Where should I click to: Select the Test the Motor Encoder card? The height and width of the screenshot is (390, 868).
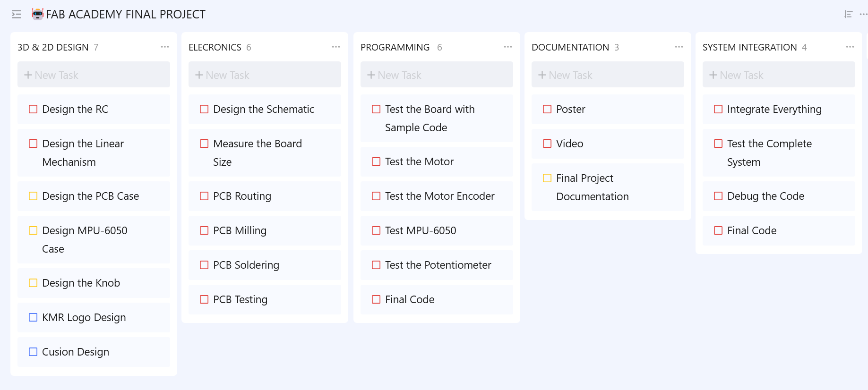pyautogui.click(x=439, y=196)
